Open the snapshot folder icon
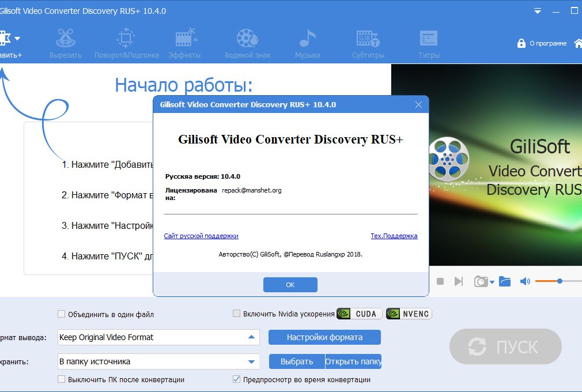This screenshot has height=392, width=582. pyautogui.click(x=505, y=281)
